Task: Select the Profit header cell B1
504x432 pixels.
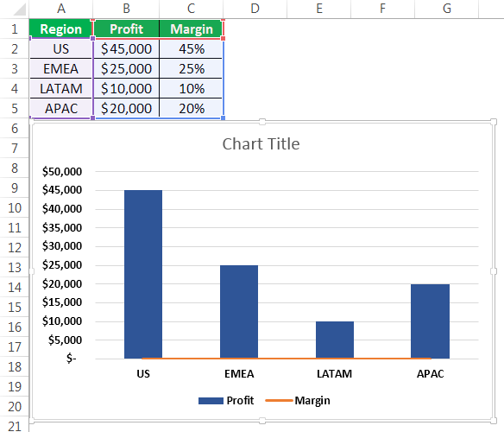Action: click(126, 29)
